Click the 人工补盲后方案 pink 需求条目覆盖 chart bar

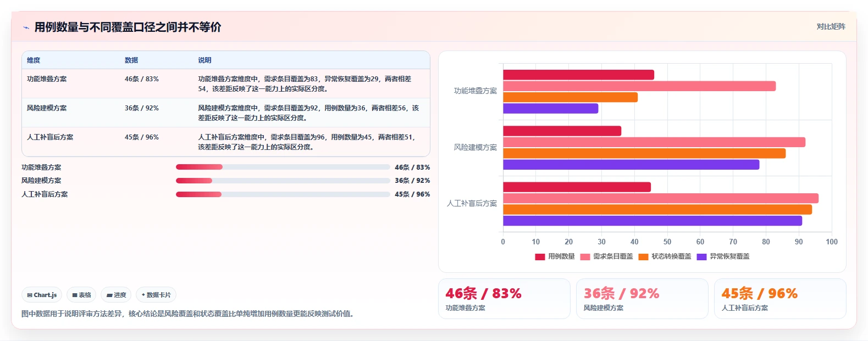pyautogui.click(x=661, y=198)
